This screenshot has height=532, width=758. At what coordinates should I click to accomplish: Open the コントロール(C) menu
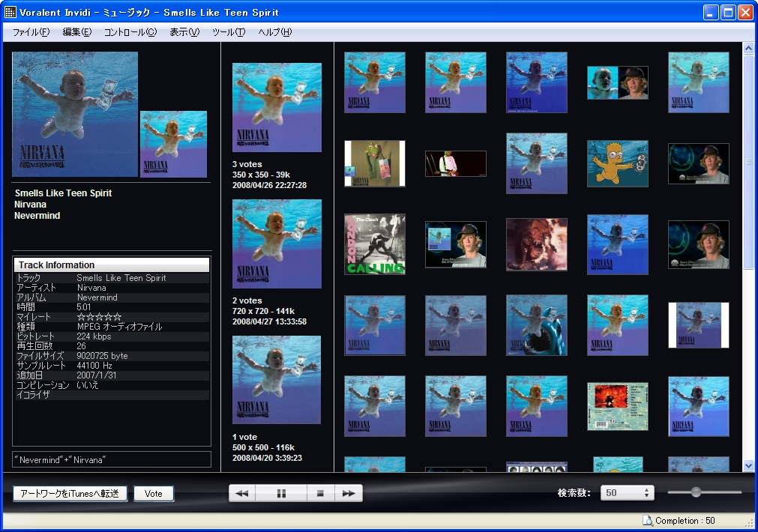(130, 32)
